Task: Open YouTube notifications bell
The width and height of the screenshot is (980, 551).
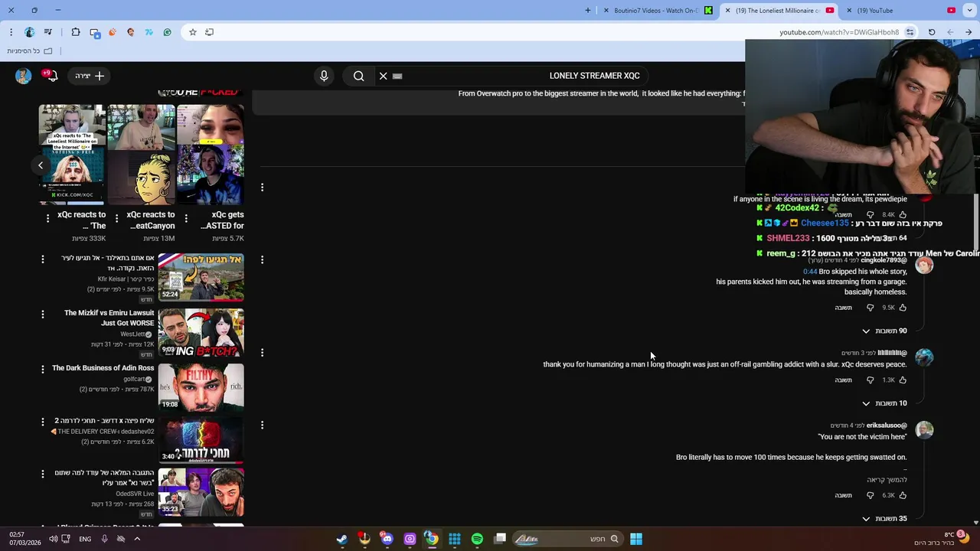Action: point(51,76)
